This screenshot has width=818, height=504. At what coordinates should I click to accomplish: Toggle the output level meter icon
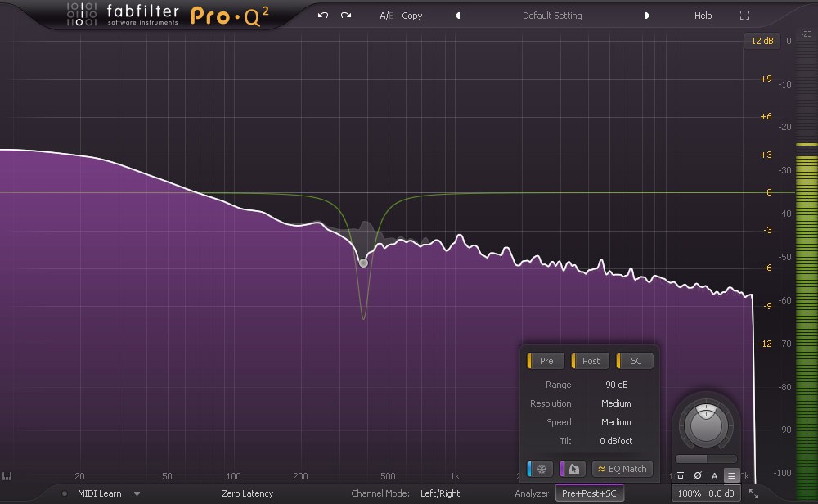click(731, 475)
